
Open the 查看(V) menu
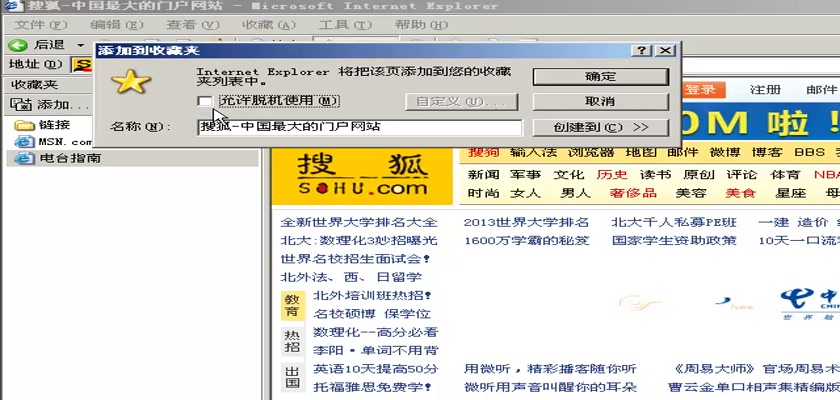click(x=193, y=25)
